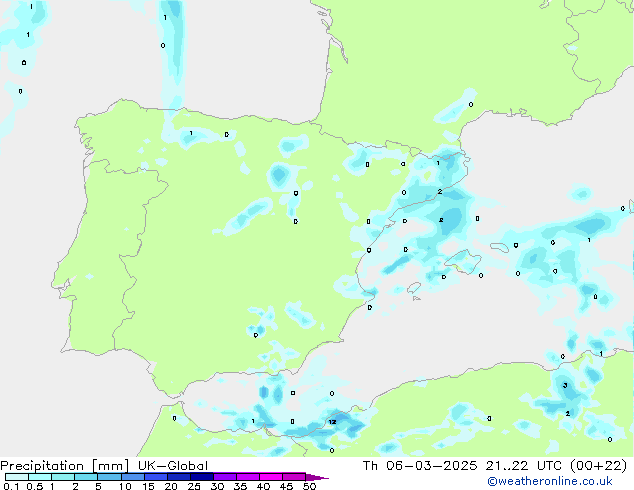The width and height of the screenshot is (634, 490).
Task: Click the '21..22 UTC' time label
Action: 524,466
